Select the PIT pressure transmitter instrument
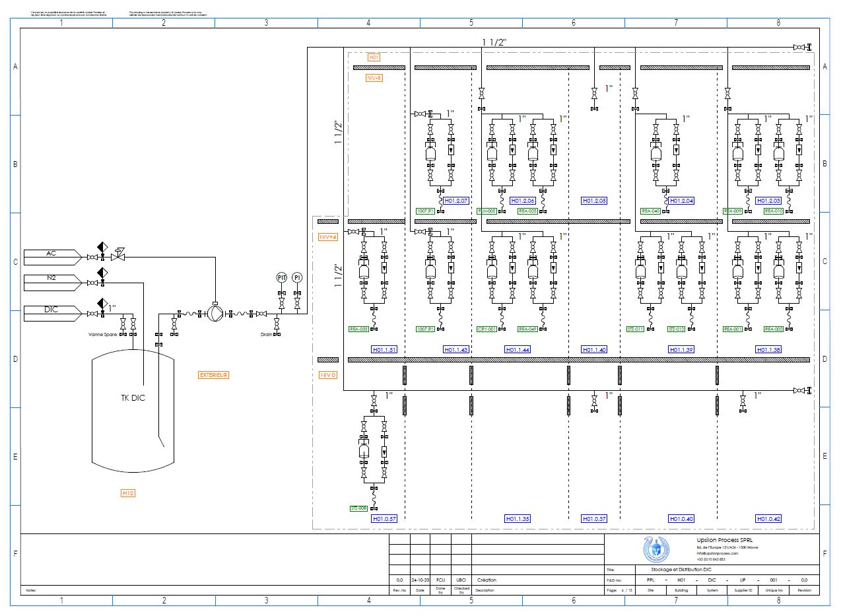Viewport: 841px width, 616px height. click(x=281, y=277)
